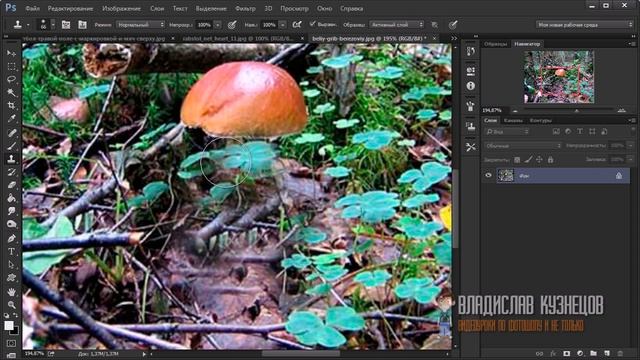Open the 'Справка' menu

(351, 8)
